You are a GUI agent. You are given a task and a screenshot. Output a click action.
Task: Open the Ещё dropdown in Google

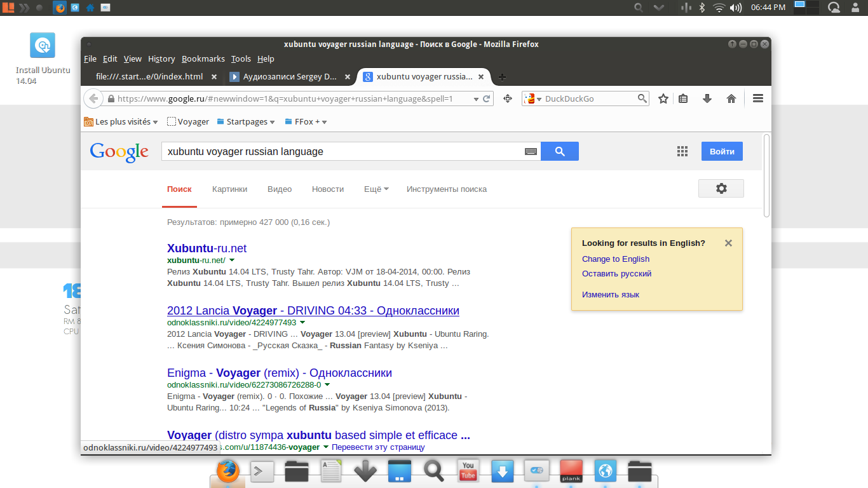376,189
